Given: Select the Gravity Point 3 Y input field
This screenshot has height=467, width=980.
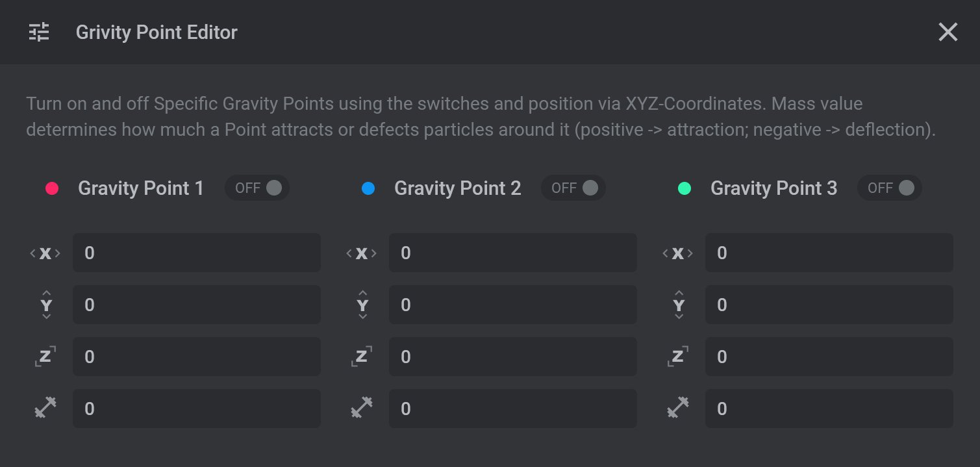Looking at the screenshot, I should (829, 305).
